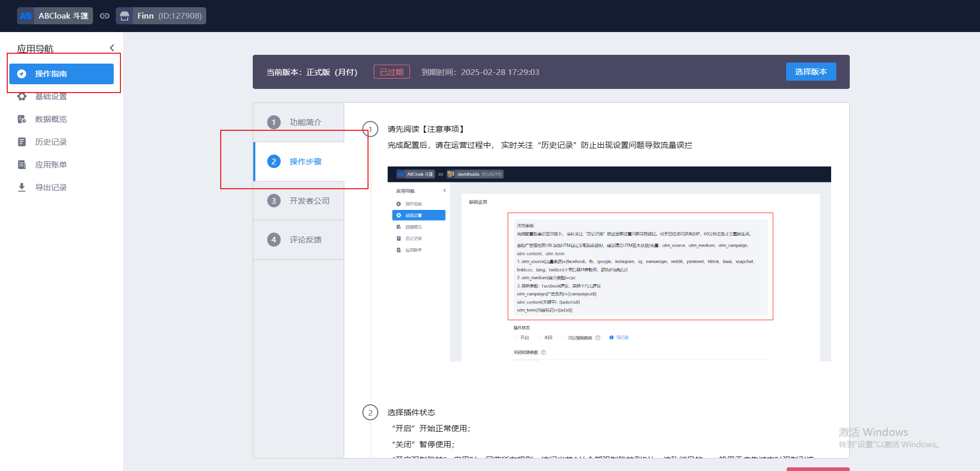
Task: Click 到期时间 2025-02-28 17:29:03 text
Action: pyautogui.click(x=480, y=72)
